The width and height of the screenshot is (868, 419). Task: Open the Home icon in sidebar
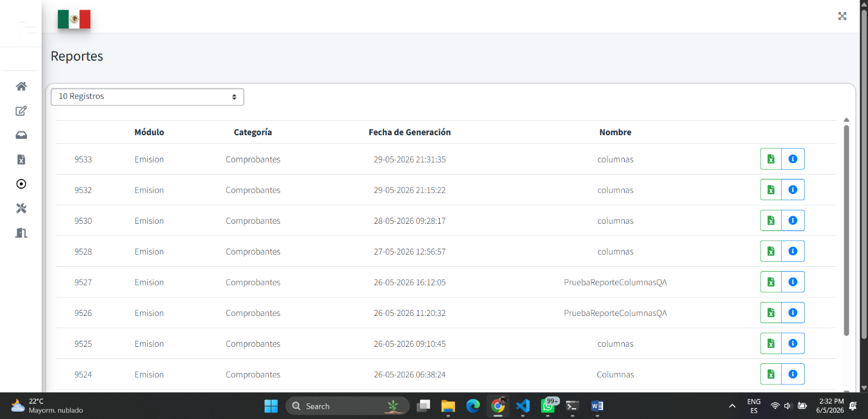click(21, 86)
